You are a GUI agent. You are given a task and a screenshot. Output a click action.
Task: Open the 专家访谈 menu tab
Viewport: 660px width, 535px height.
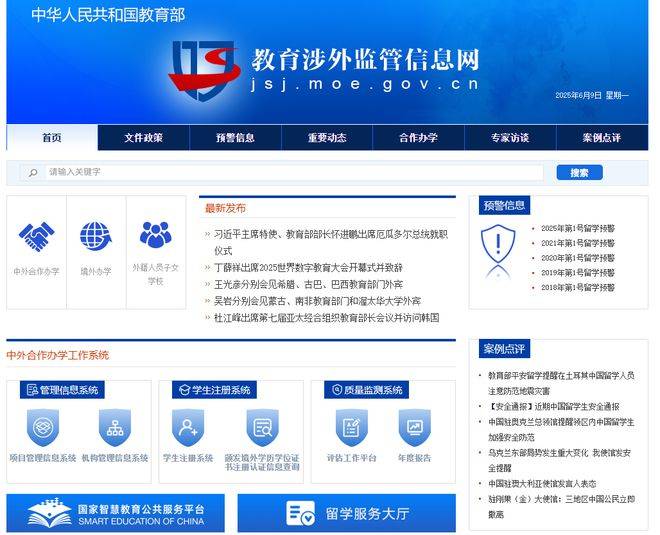click(x=510, y=138)
